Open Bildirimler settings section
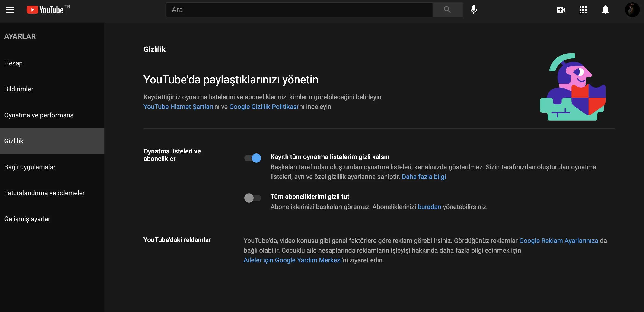Viewport: 644px width, 312px height. tap(19, 89)
